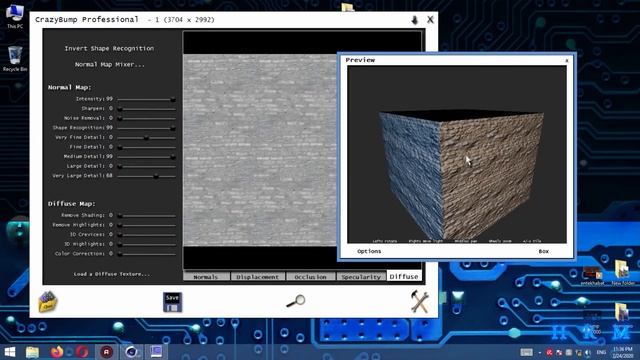Switch to the Displacement tab
This screenshot has height=360, width=640.
[258, 277]
